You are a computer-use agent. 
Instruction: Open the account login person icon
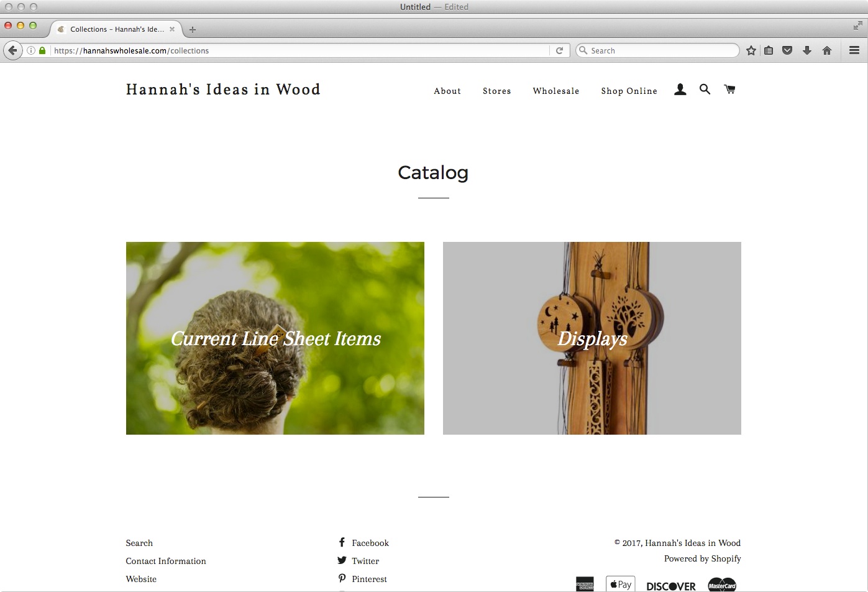coord(680,90)
